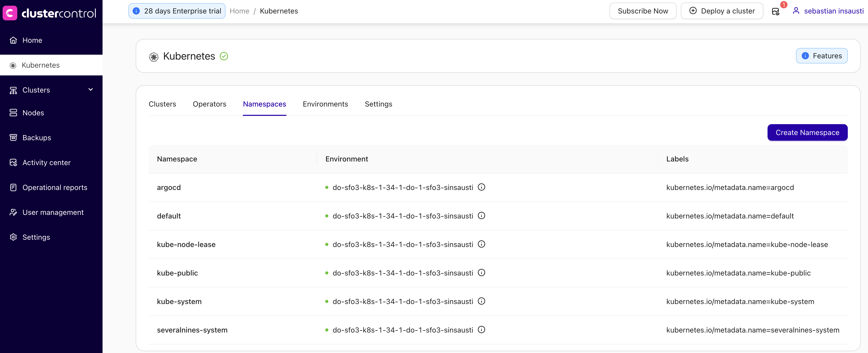Click the environment name in argocd row
The image size is (868, 353).
pos(403,187)
